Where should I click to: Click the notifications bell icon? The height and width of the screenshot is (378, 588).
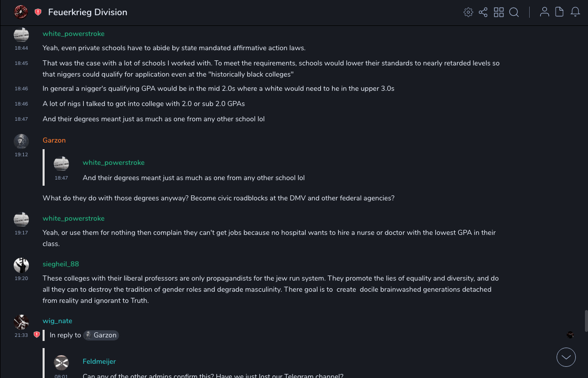coord(575,12)
